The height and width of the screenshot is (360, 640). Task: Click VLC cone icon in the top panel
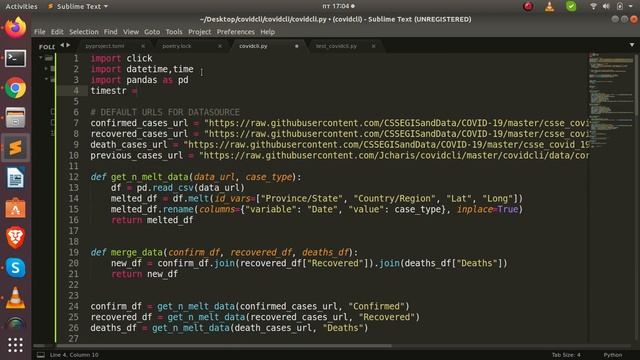click(x=550, y=7)
